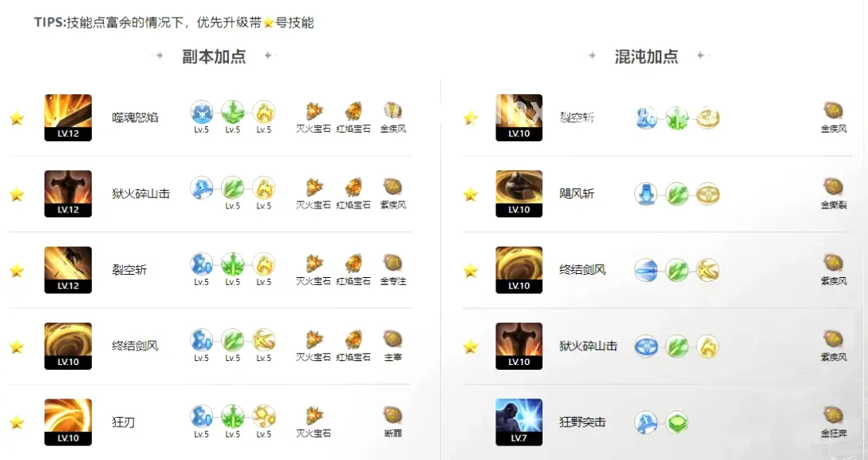Toggle the star beside 狂刃 skill

pos(18,422)
